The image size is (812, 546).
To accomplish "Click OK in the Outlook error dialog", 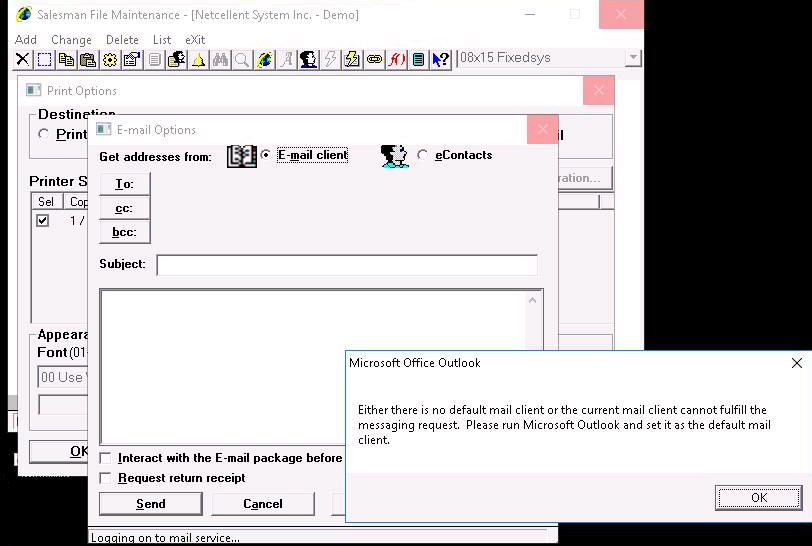I will pyautogui.click(x=759, y=498).
